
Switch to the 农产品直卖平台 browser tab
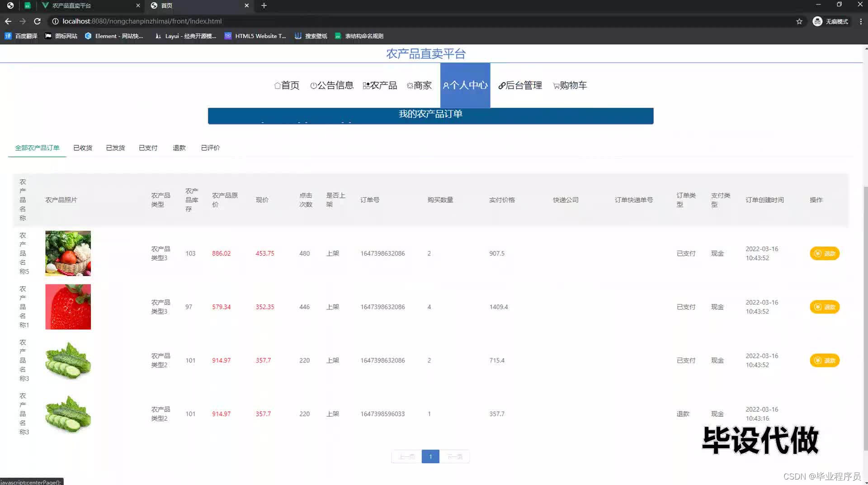click(x=90, y=5)
